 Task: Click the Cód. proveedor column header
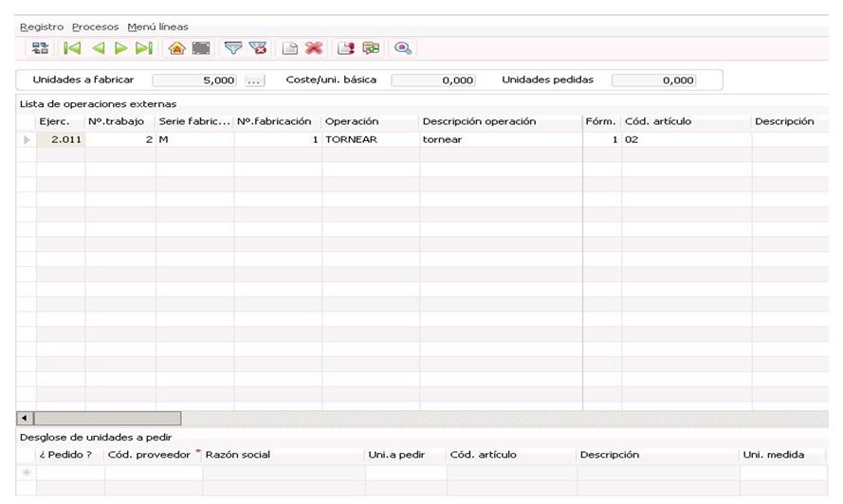click(154, 455)
